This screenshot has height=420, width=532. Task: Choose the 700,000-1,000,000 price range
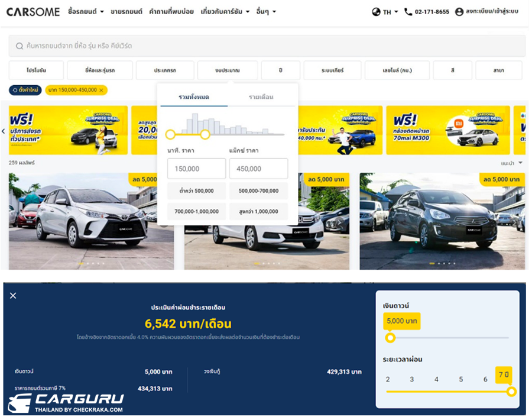(196, 211)
